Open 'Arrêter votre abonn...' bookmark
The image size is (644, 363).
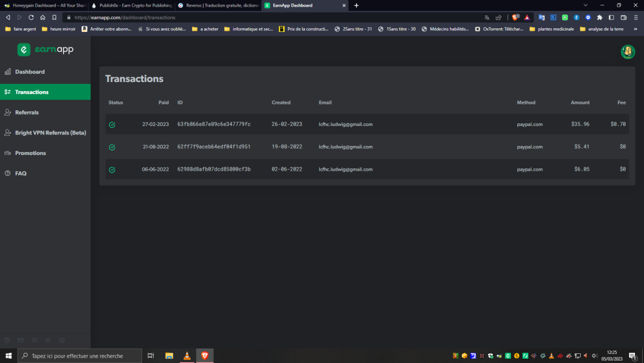tap(107, 29)
